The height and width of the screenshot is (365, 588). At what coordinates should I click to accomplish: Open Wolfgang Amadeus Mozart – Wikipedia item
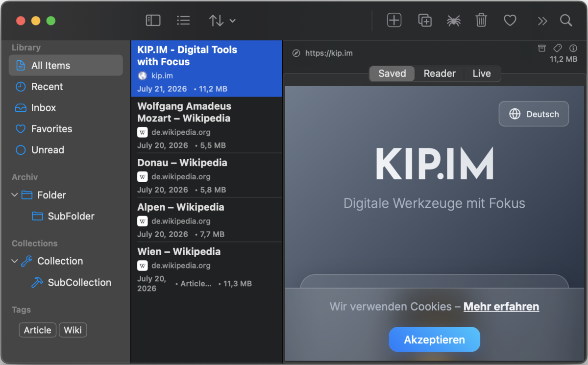tap(206, 125)
